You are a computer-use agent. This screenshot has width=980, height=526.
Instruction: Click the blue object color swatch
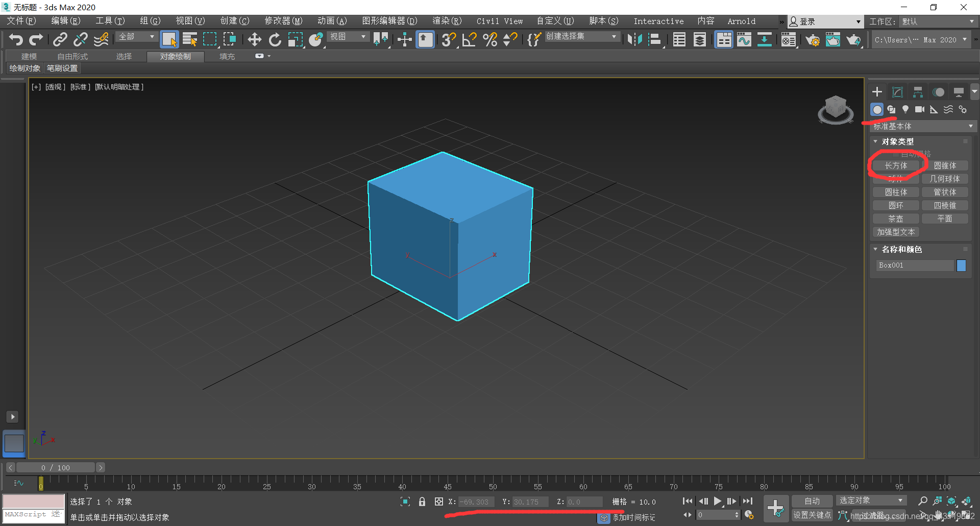[x=961, y=266]
